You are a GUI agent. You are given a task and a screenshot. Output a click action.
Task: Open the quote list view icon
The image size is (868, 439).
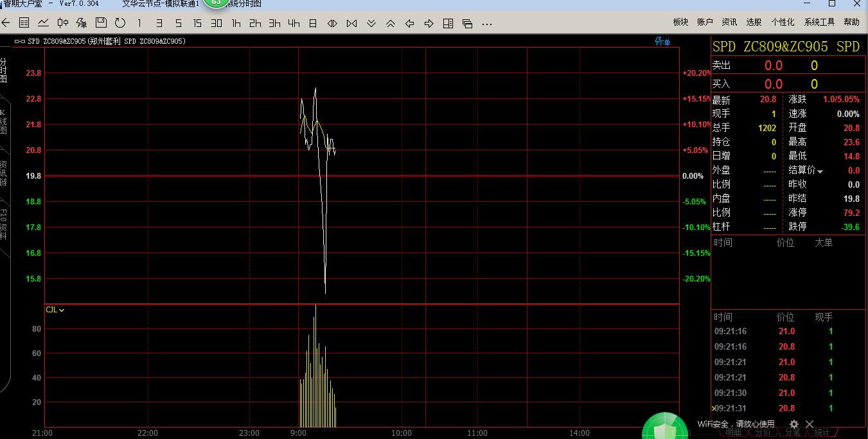(x=24, y=23)
